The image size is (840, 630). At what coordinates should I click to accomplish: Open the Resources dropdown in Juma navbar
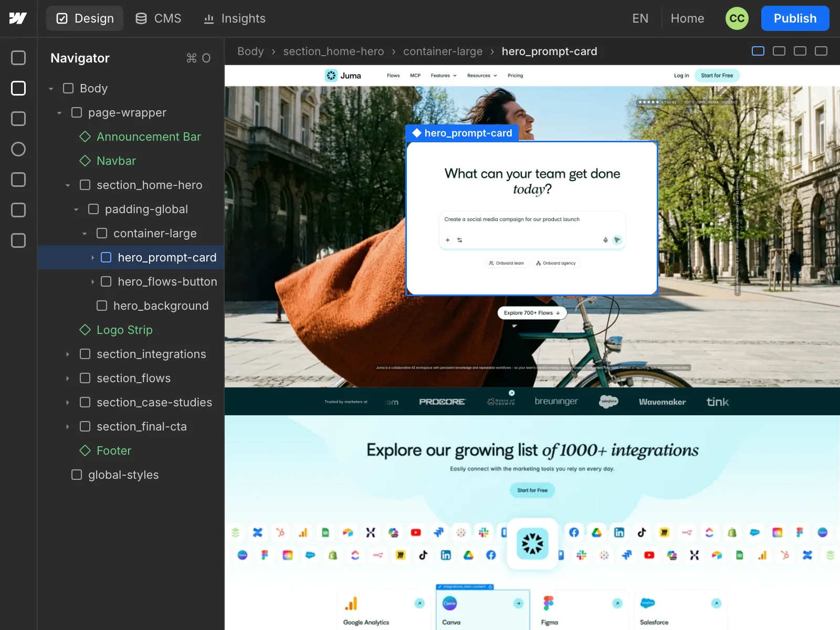pos(482,76)
